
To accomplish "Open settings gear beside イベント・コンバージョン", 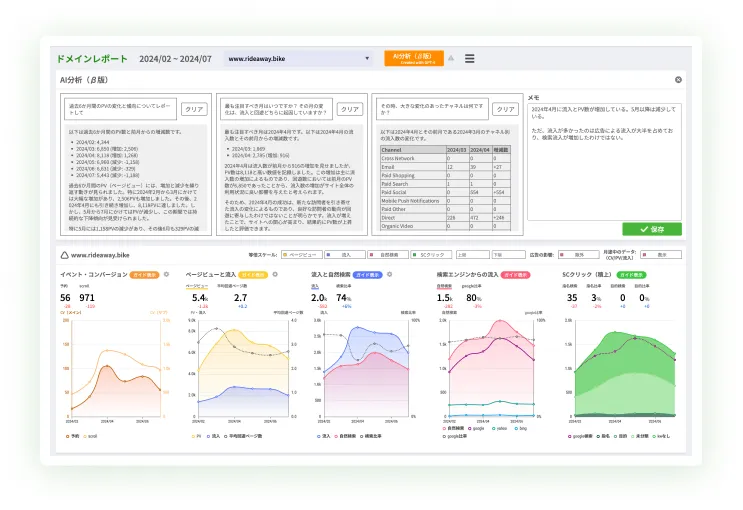I will coord(166,274).
